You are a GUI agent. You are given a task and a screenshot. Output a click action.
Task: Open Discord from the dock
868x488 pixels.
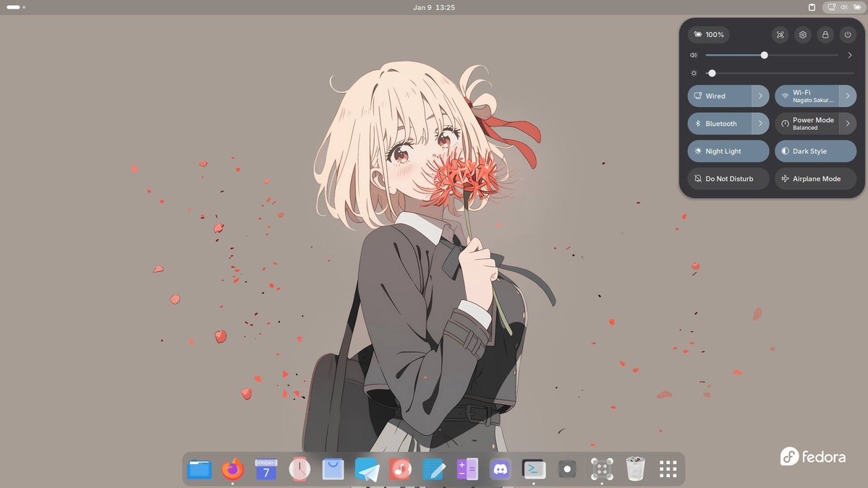(x=501, y=469)
